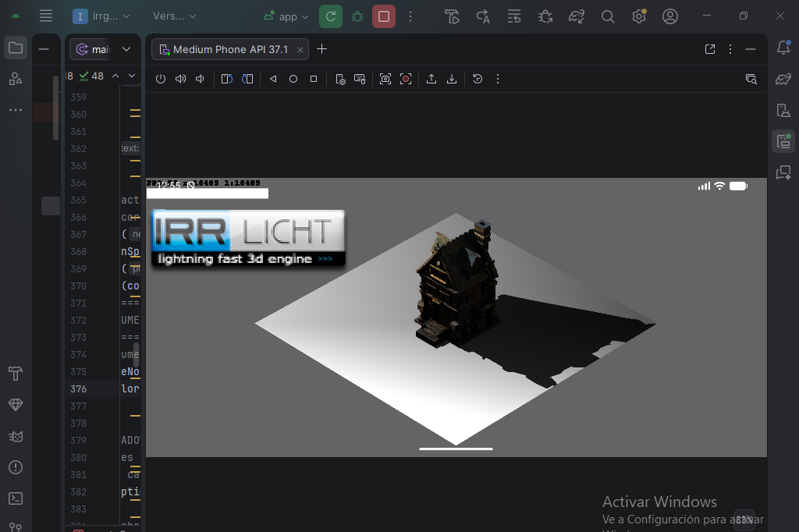Open the Logcat tool window

pyautogui.click(x=16, y=436)
